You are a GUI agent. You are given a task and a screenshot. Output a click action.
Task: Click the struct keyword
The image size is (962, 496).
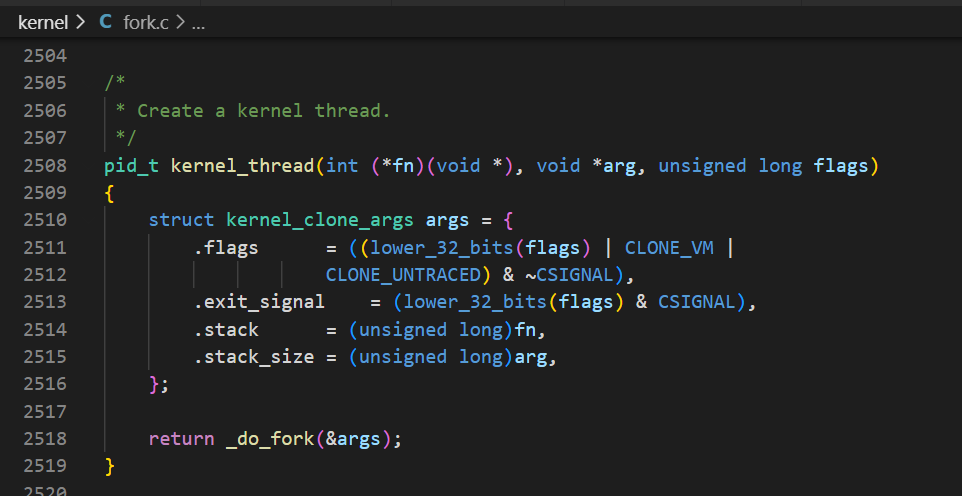pos(182,220)
